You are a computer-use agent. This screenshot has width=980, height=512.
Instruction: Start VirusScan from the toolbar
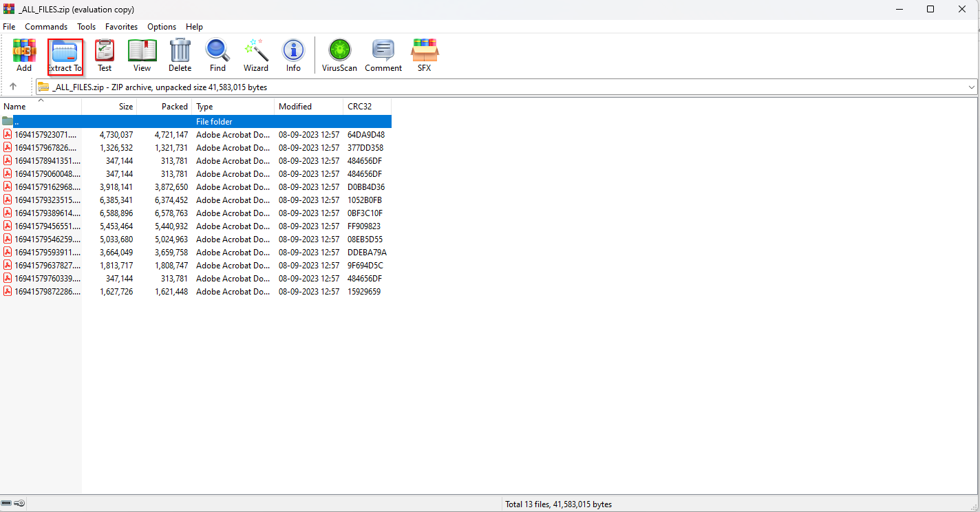pos(339,56)
